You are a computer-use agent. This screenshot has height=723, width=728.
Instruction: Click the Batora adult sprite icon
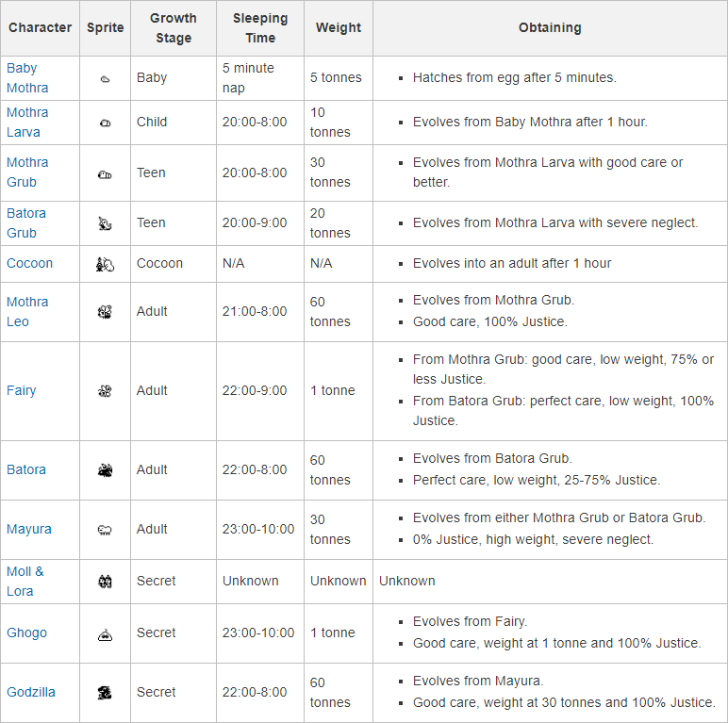[x=105, y=470]
